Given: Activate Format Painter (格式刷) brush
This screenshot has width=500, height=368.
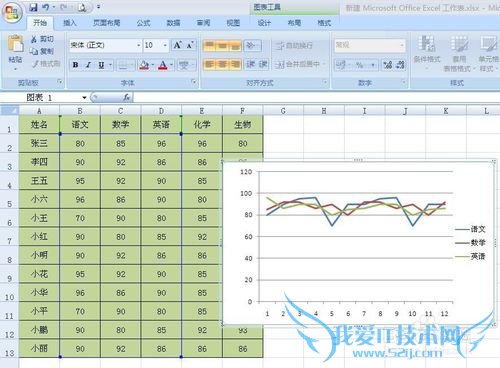Looking at the screenshot, I should (x=46, y=63).
